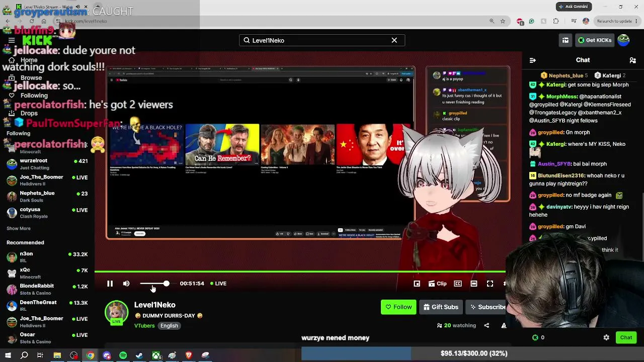Screen dimensions: 644x362
Task: Toggle closed captions in the player
Action: (x=458, y=284)
